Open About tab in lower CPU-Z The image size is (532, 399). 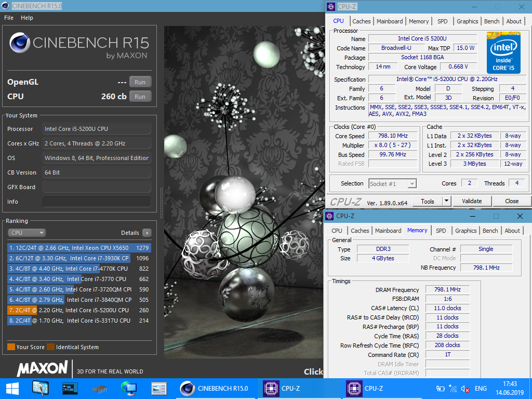point(512,231)
